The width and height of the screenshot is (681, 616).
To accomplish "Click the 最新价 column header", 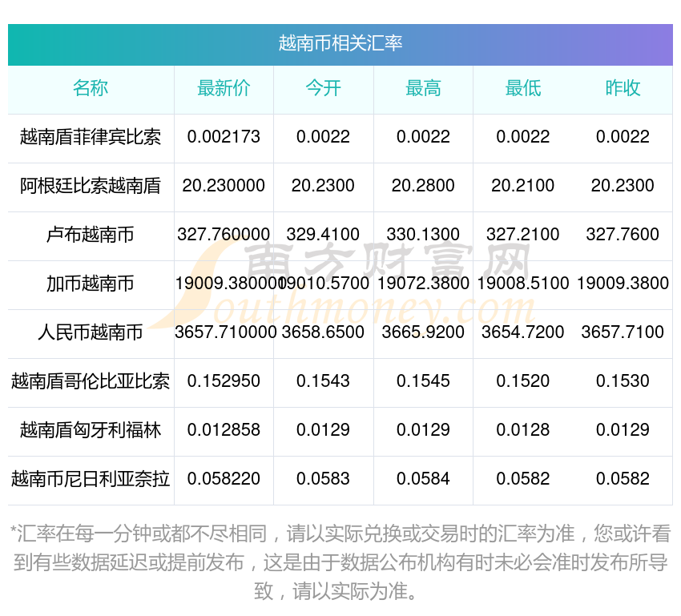I will (224, 88).
